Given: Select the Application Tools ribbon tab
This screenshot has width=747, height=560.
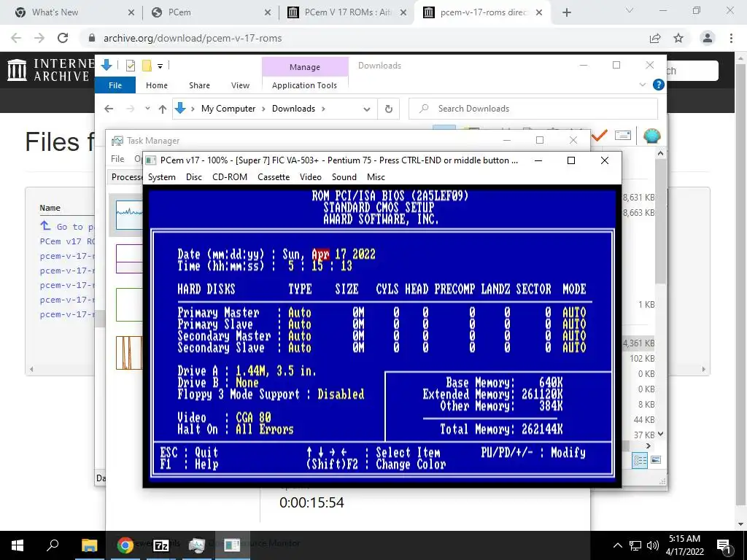Looking at the screenshot, I should (x=304, y=85).
